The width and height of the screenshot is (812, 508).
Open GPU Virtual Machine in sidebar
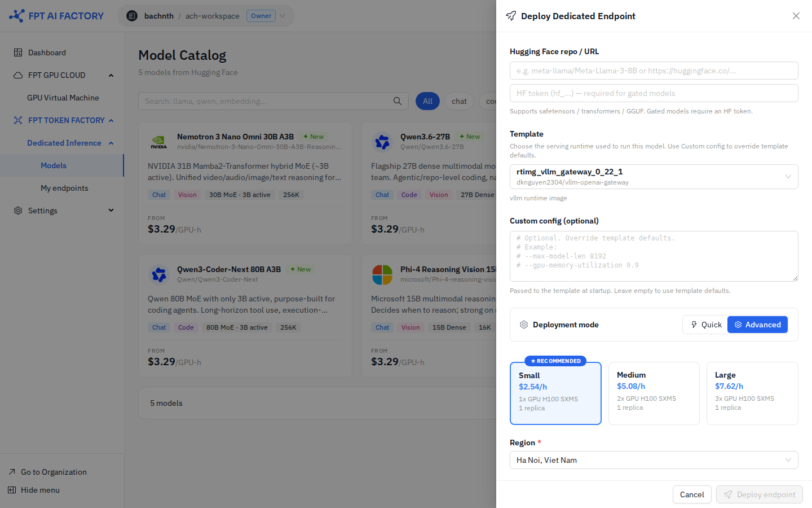point(62,98)
